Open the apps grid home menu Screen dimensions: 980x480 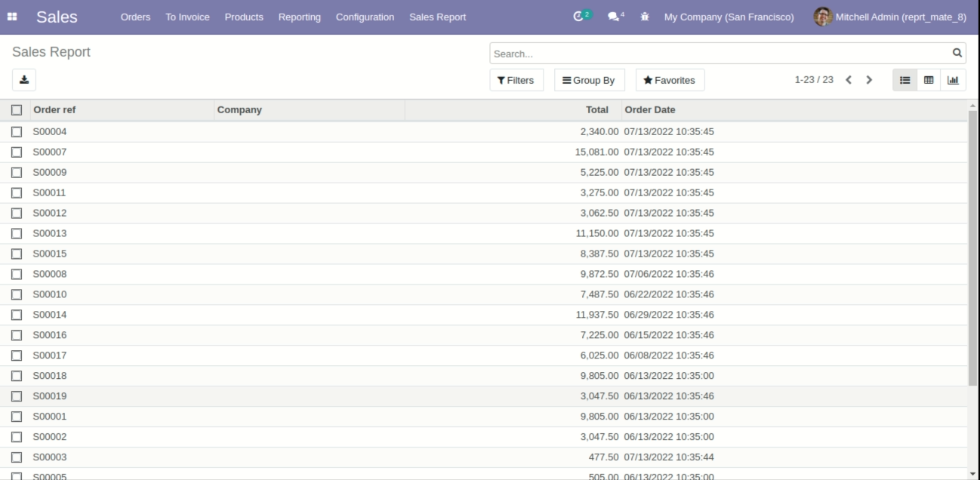click(12, 17)
